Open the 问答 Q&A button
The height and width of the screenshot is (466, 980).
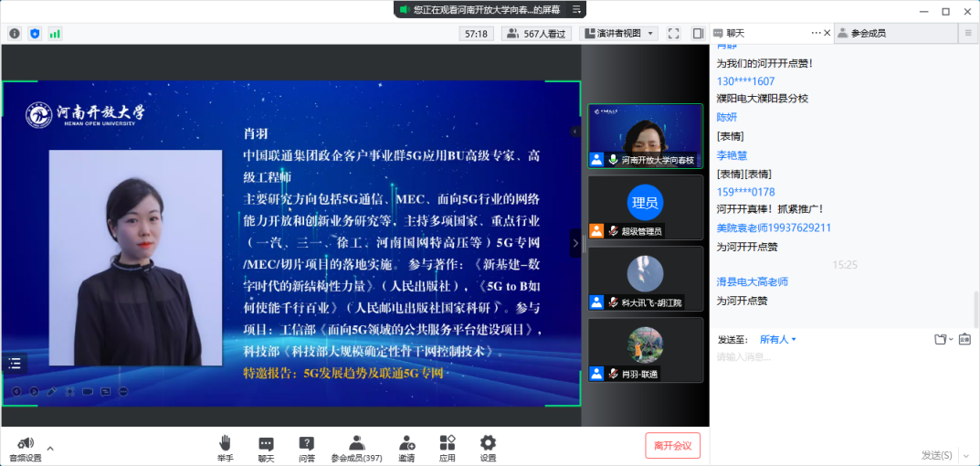[306, 449]
